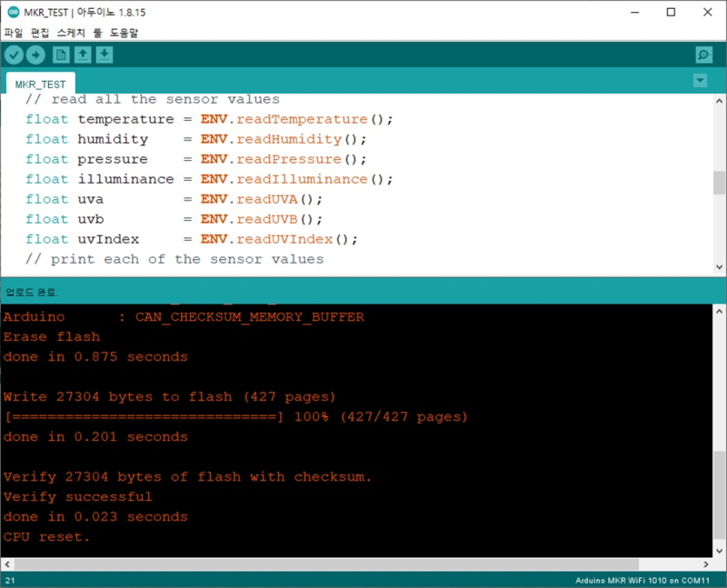Click ENV.readTemperature() in the code
This screenshot has width=727, height=588.
point(297,119)
